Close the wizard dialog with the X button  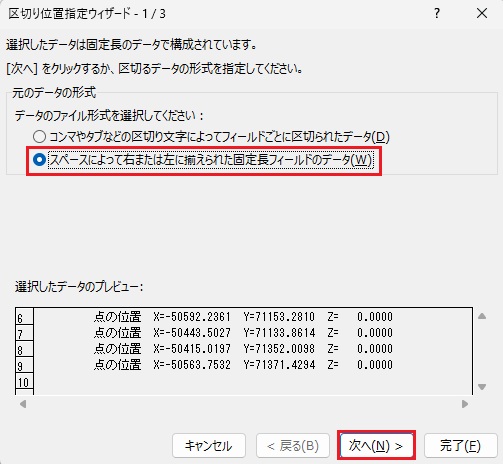coord(482,14)
